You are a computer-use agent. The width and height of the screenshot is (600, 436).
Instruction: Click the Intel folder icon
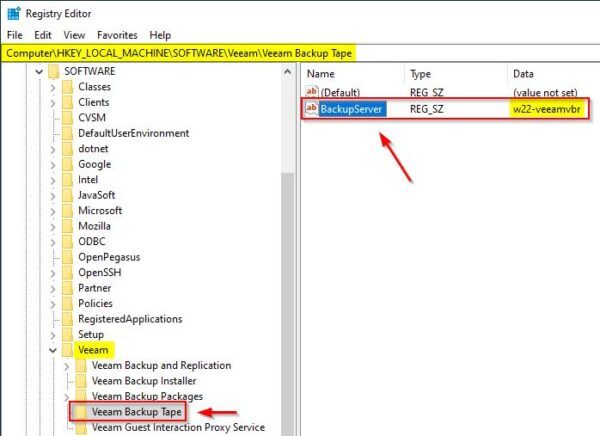click(x=67, y=180)
